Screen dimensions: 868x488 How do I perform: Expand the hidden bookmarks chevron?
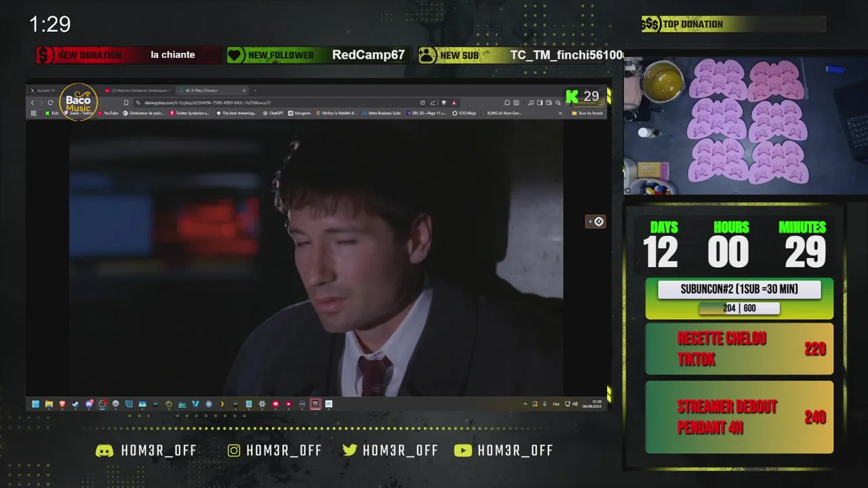pos(560,113)
